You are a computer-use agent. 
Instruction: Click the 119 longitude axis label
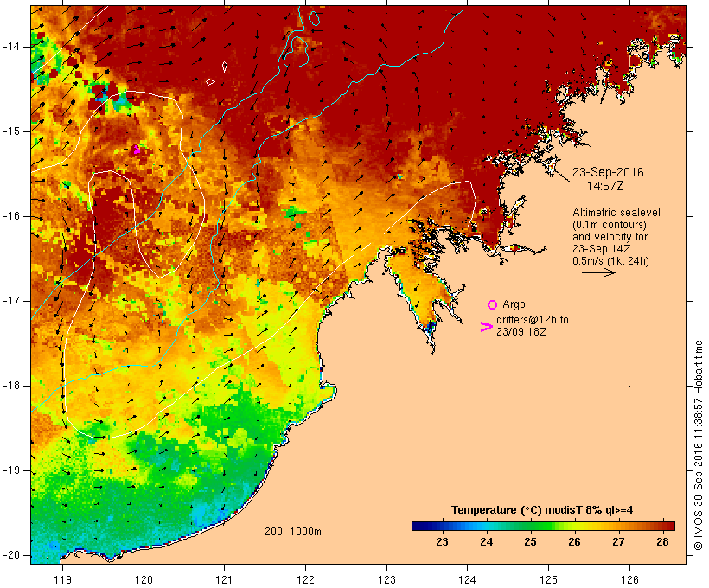(x=62, y=579)
